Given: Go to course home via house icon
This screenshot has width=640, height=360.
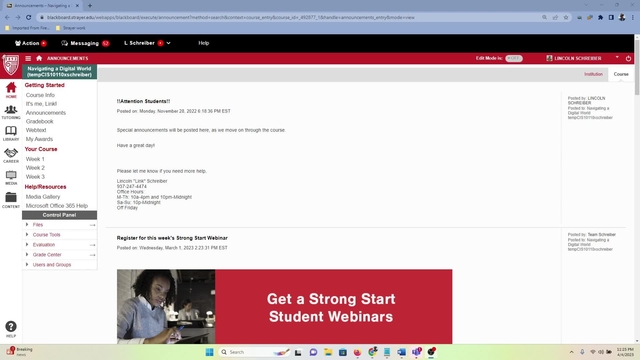Looking at the screenshot, I should (x=39, y=58).
